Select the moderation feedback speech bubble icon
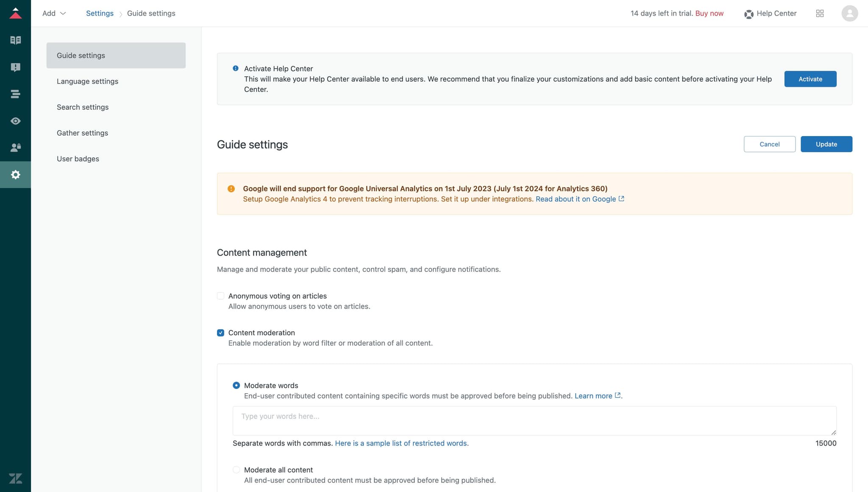 (x=16, y=67)
